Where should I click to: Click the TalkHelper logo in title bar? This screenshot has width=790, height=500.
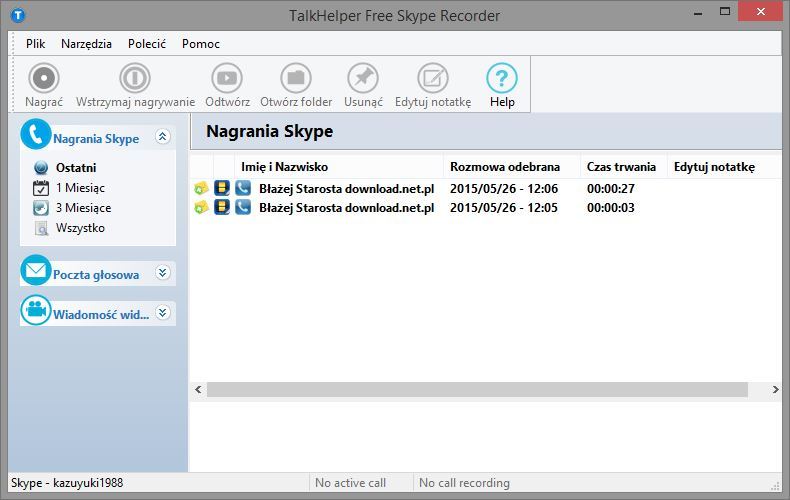(x=18, y=15)
